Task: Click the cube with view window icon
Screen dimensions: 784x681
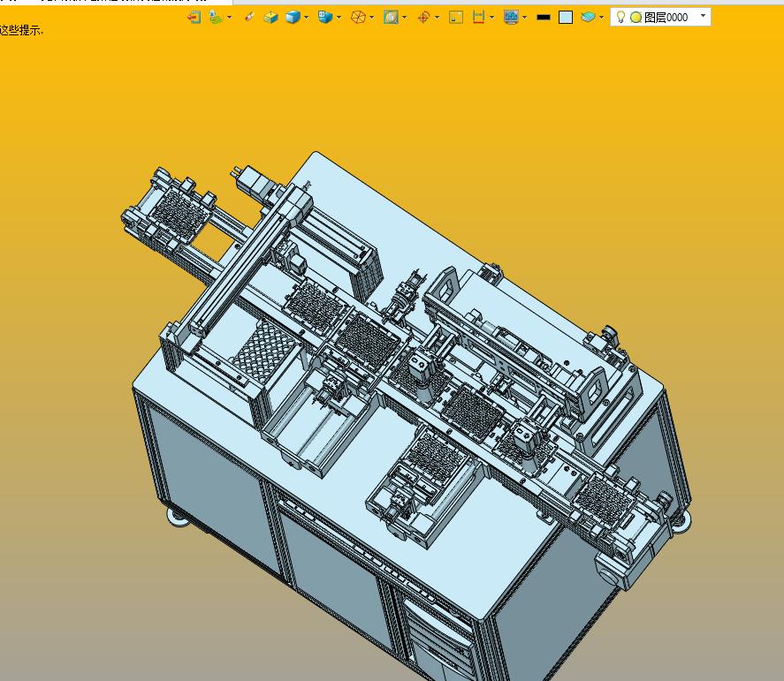Action: (x=325, y=17)
